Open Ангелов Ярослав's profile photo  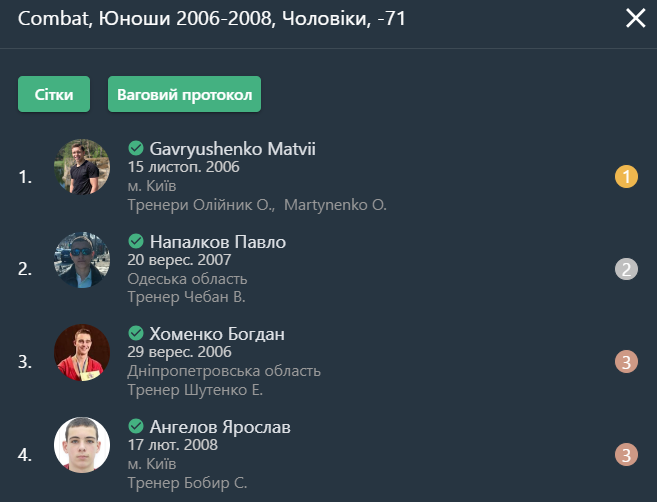pyautogui.click(x=82, y=445)
